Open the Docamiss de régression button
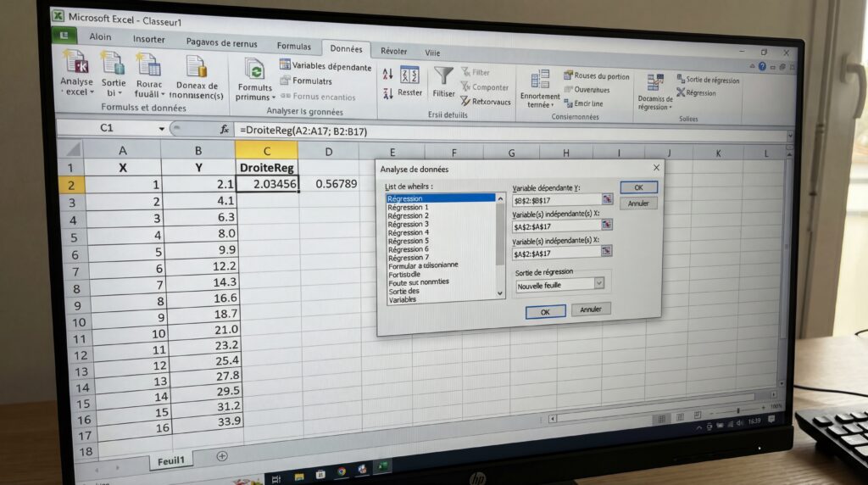The image size is (868, 485). click(655, 92)
